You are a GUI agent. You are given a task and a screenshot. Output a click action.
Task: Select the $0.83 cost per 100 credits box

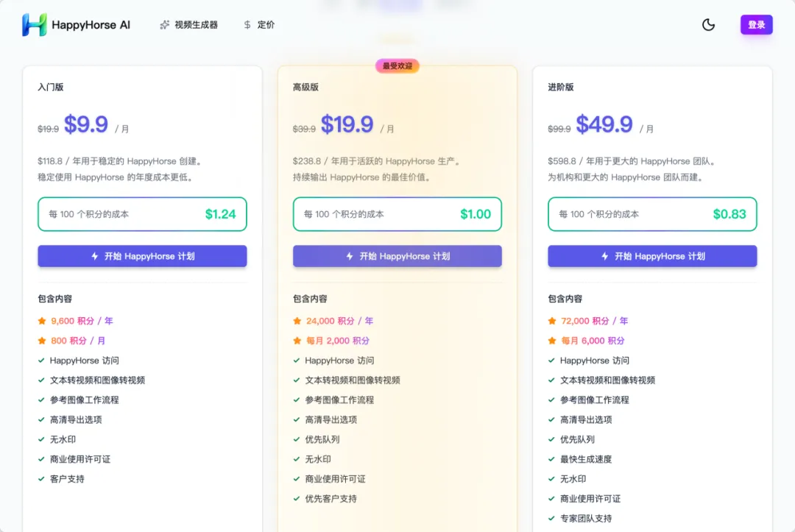(x=652, y=214)
